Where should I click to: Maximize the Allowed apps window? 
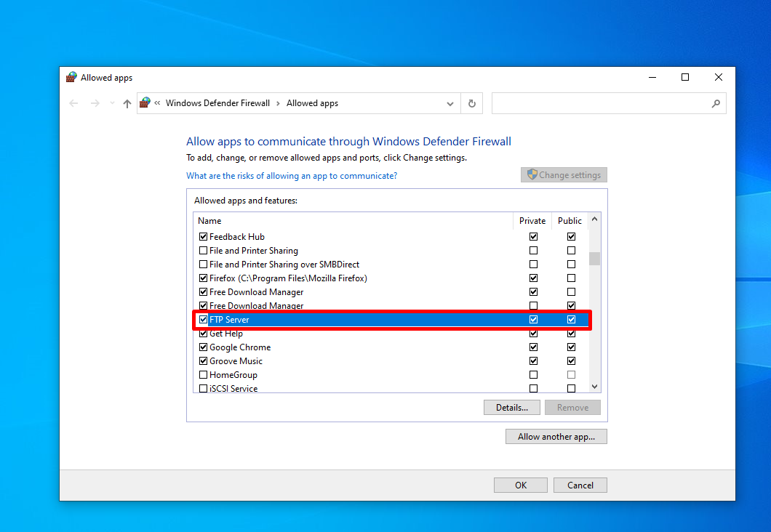click(684, 77)
